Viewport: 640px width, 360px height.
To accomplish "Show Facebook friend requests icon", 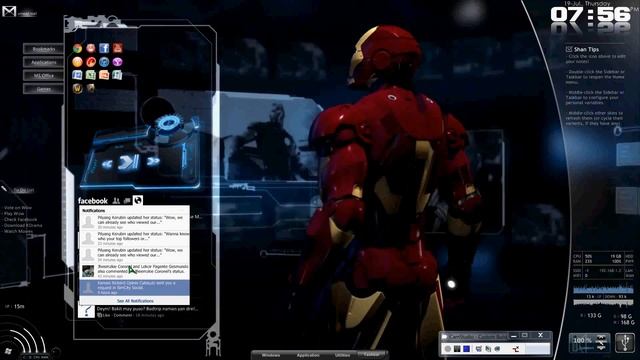I will [116, 200].
